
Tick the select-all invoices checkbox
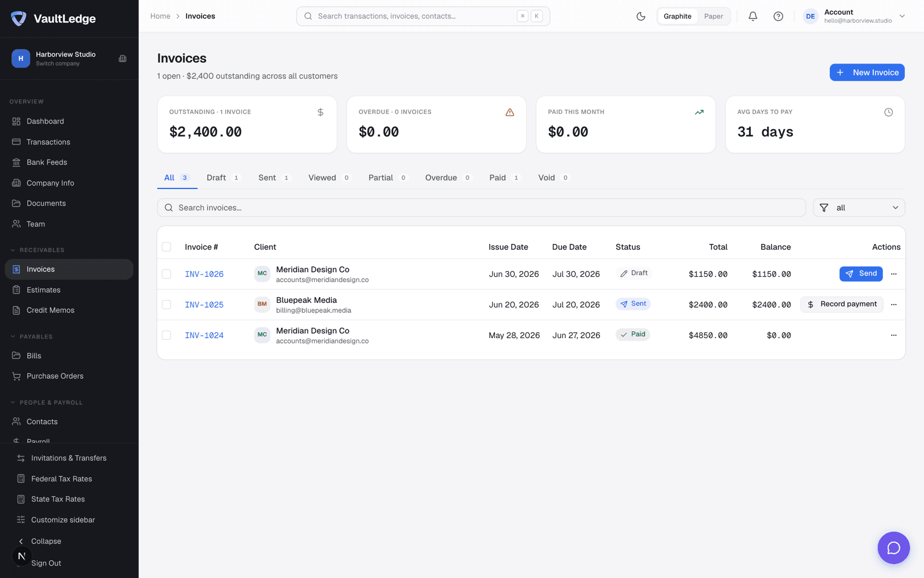pos(166,247)
